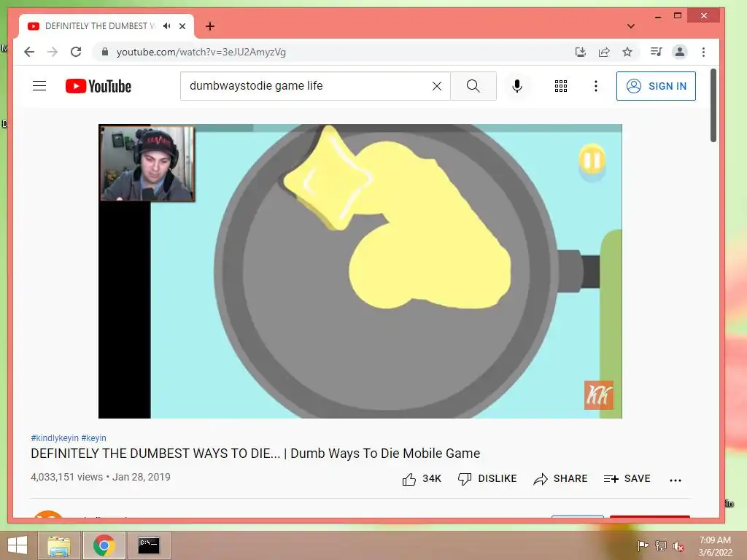This screenshot has width=747, height=560.
Task: Open the Chrome three-dot menu
Action: click(703, 52)
